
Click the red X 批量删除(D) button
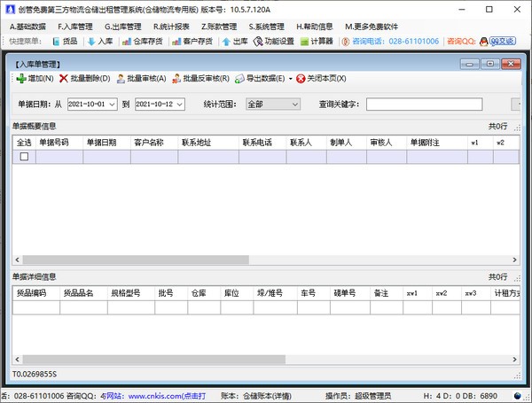coord(85,79)
